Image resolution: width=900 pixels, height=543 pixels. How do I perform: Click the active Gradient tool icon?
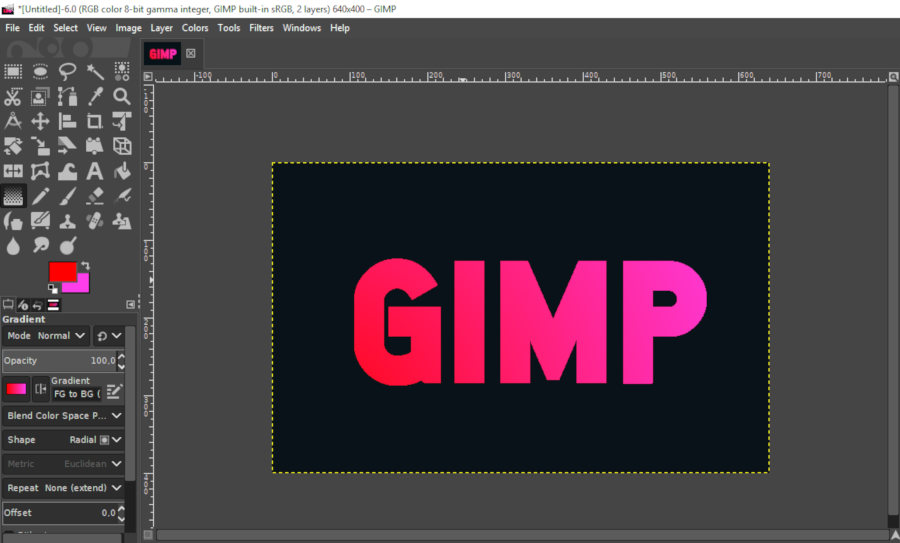pyautogui.click(x=13, y=196)
